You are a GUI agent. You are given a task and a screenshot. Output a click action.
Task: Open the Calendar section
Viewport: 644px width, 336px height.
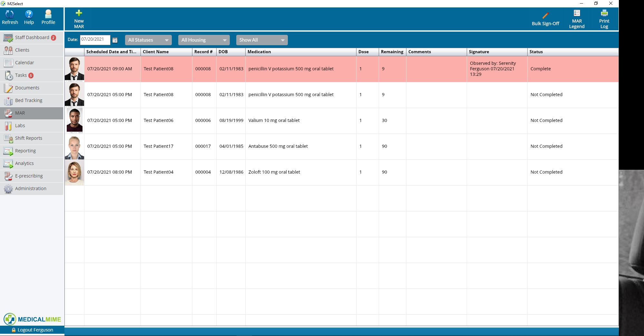(x=24, y=63)
